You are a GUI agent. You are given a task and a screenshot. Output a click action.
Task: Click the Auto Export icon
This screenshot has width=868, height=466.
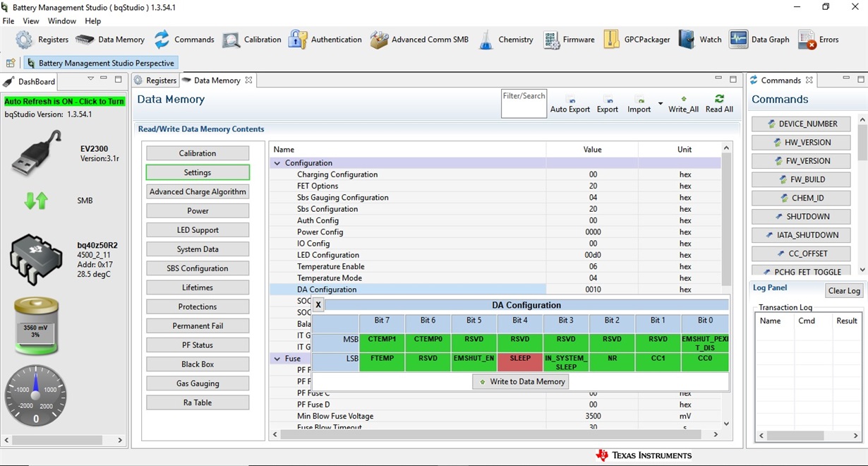point(569,104)
